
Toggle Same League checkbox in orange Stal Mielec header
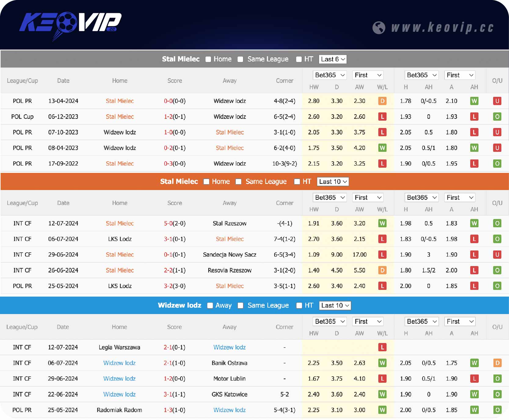(x=238, y=182)
